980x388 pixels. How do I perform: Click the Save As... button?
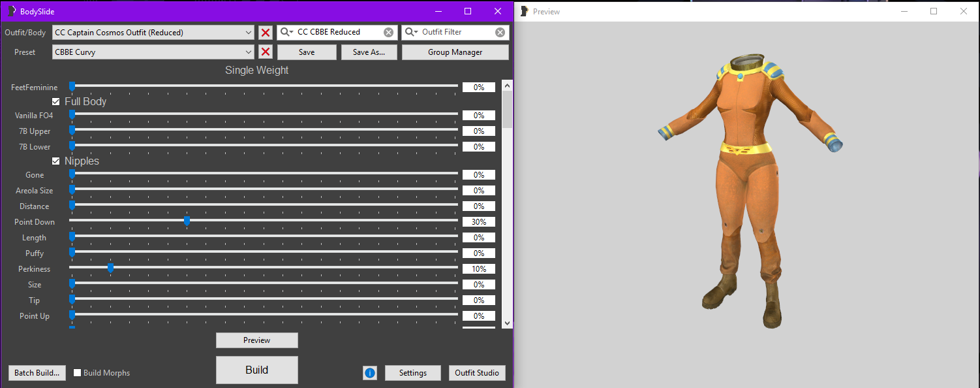tap(369, 52)
